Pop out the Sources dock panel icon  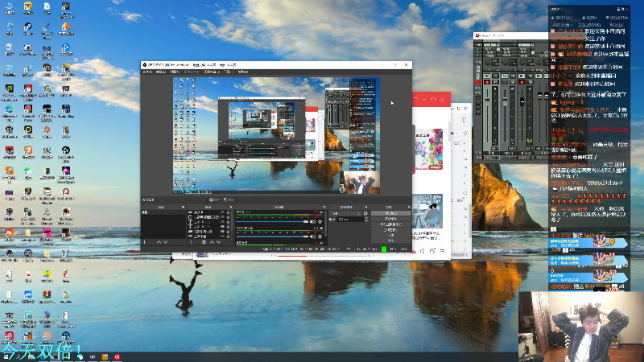(x=231, y=207)
